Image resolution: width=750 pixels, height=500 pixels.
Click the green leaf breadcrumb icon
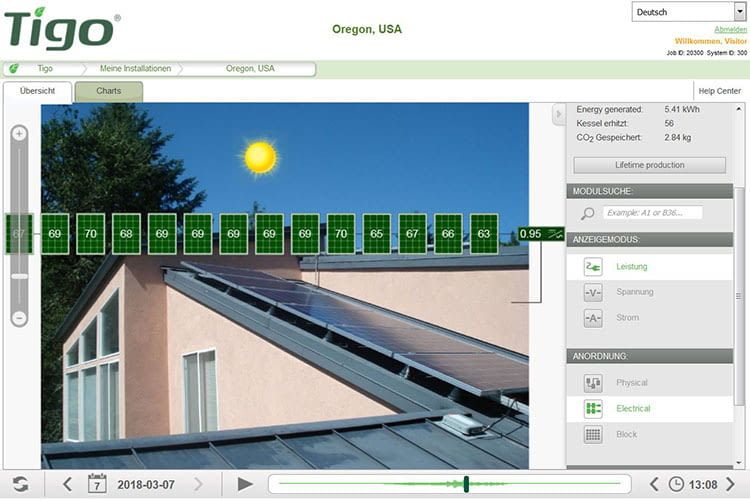tap(14, 68)
